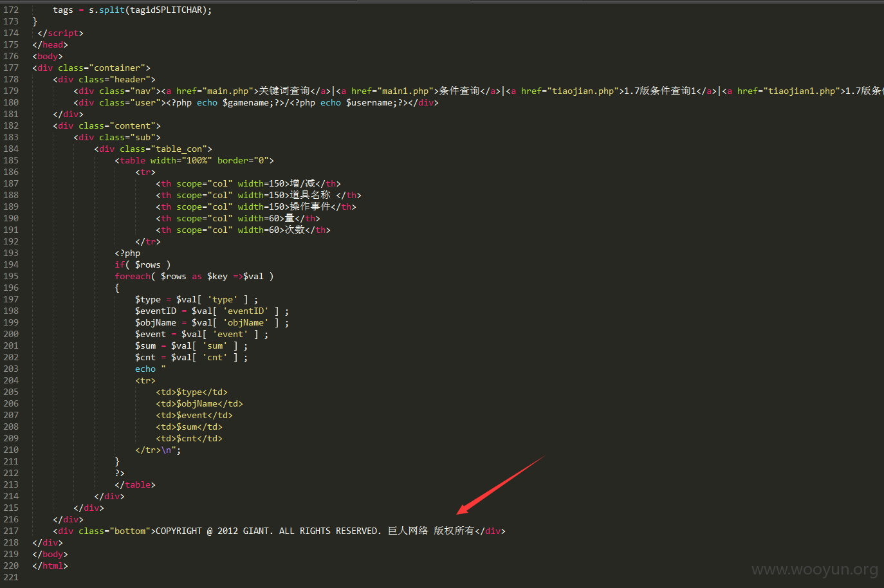Click the <td>$sum</td> cell line
The height and width of the screenshot is (588, 884).
click(189, 427)
